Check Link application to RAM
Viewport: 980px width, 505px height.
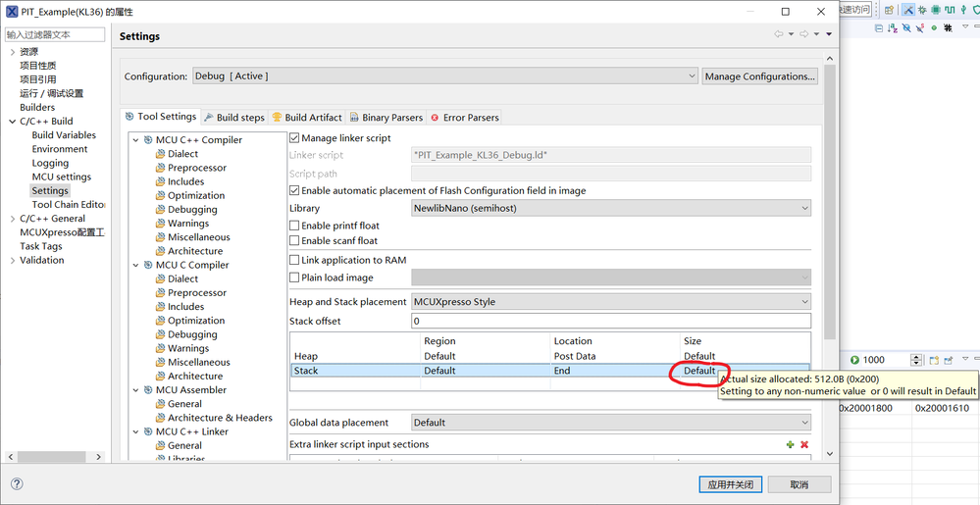(294, 260)
